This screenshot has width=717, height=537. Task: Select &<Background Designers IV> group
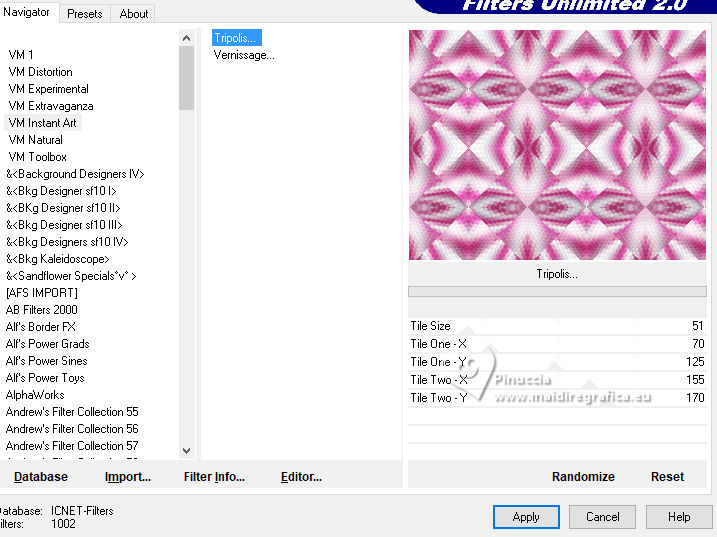tap(75, 174)
